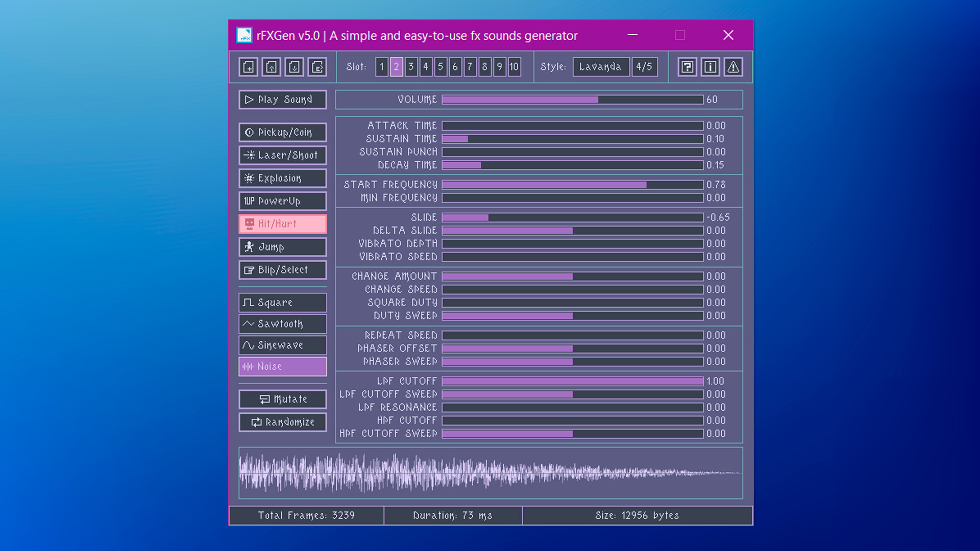Adjust the Volume slider
The height and width of the screenshot is (551, 980).
point(572,99)
